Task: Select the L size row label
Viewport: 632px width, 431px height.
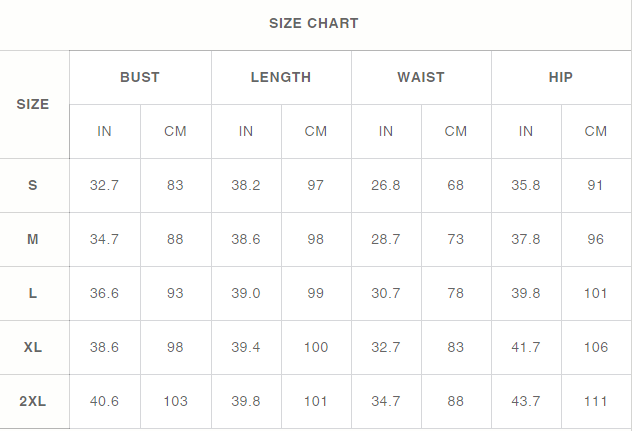Action: [x=33, y=293]
